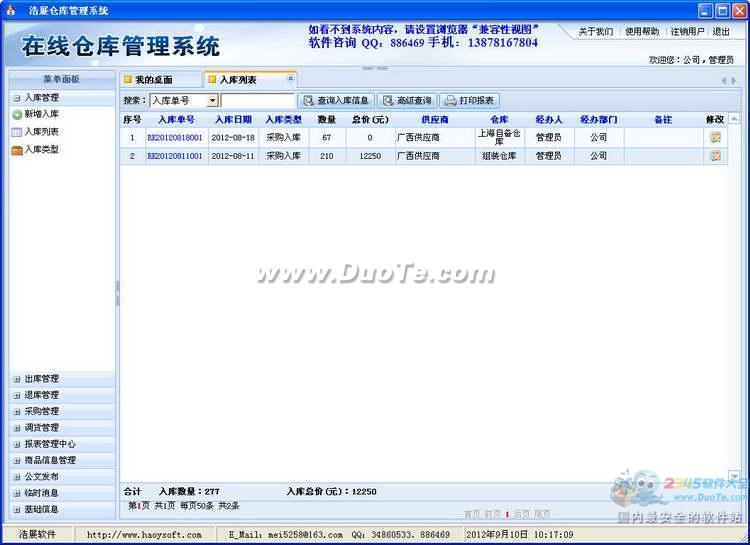
Task: Click 高级查询 advanced search button
Action: click(407, 101)
